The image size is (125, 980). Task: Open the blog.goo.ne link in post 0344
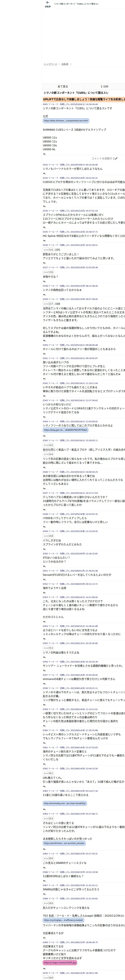66,430
